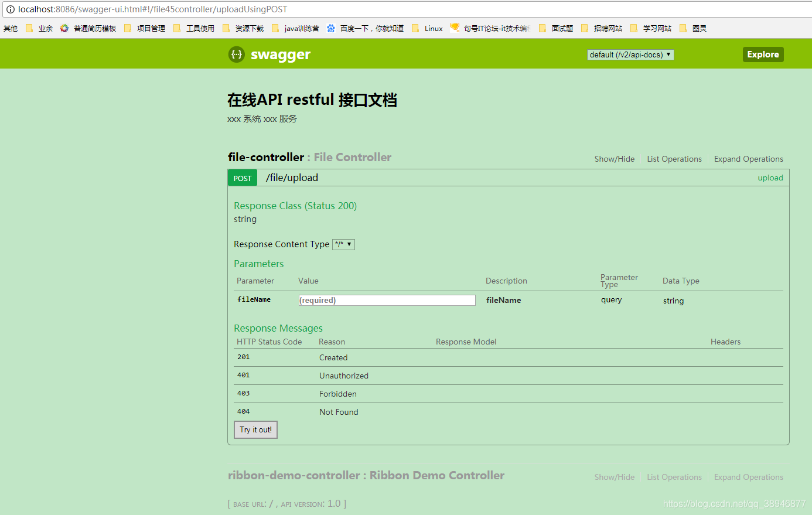Click the swagger logo icon

236,54
